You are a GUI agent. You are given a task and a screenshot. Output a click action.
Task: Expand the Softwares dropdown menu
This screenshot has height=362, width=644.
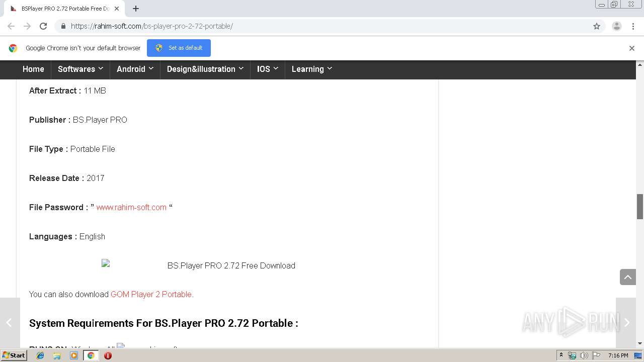[80, 69]
